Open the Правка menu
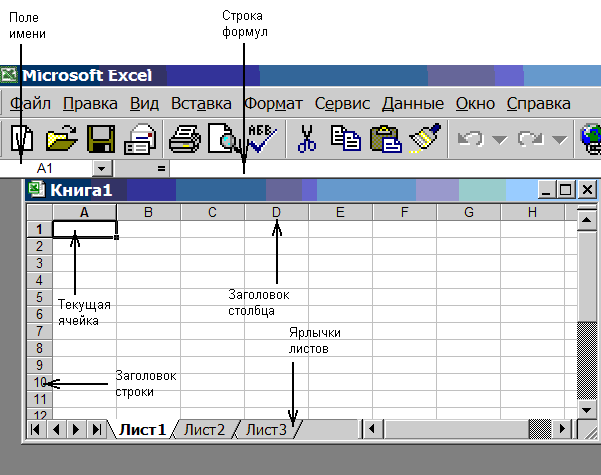 point(90,104)
